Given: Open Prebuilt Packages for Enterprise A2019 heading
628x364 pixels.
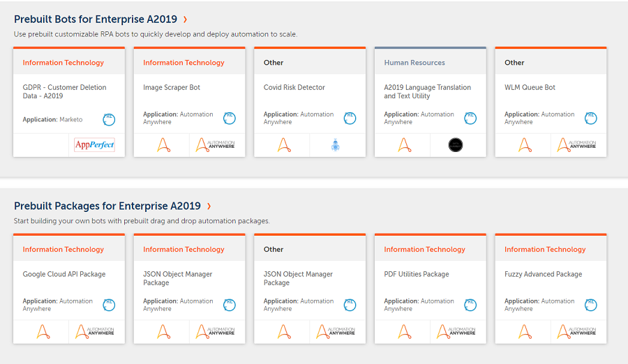Looking at the screenshot, I should tap(107, 206).
